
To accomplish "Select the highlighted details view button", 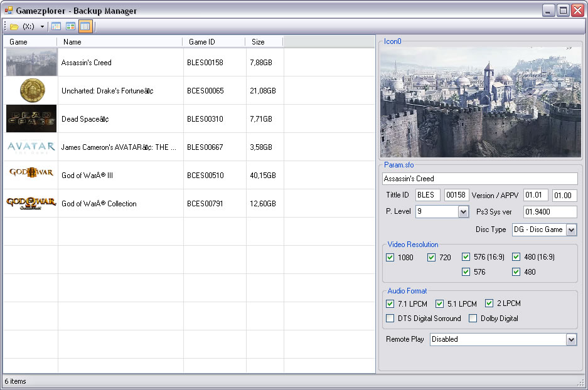I will tap(85, 26).
